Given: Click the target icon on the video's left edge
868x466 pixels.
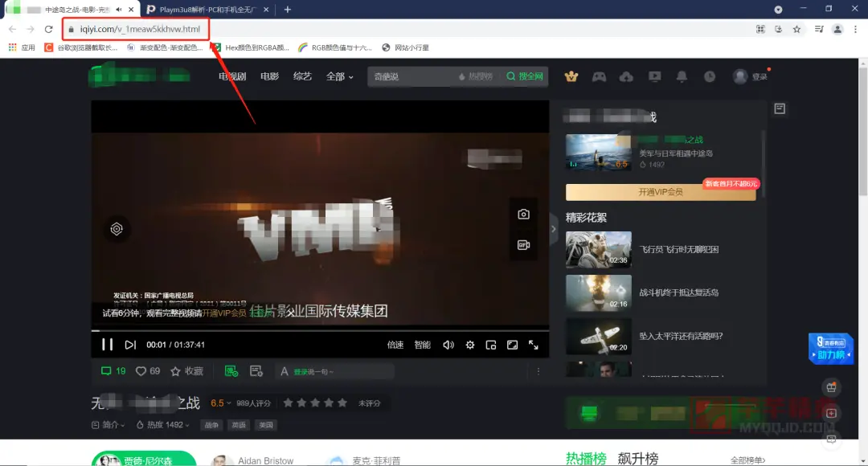Looking at the screenshot, I should [x=117, y=228].
